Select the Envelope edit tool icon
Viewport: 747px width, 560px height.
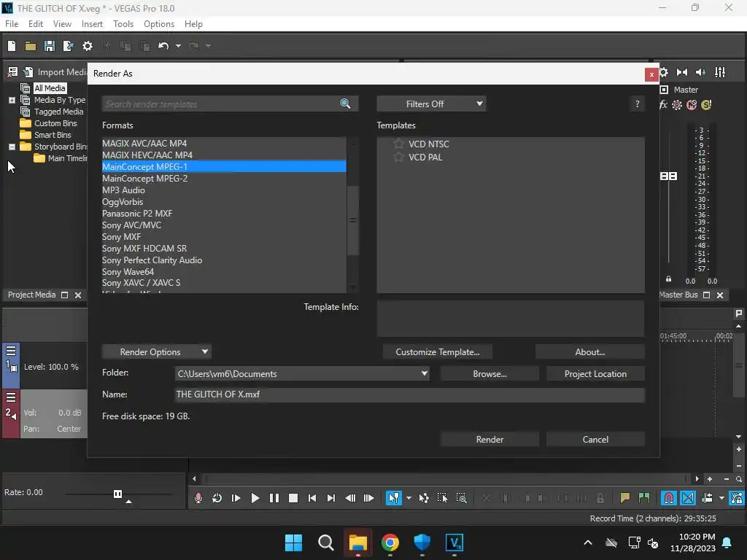point(424,498)
